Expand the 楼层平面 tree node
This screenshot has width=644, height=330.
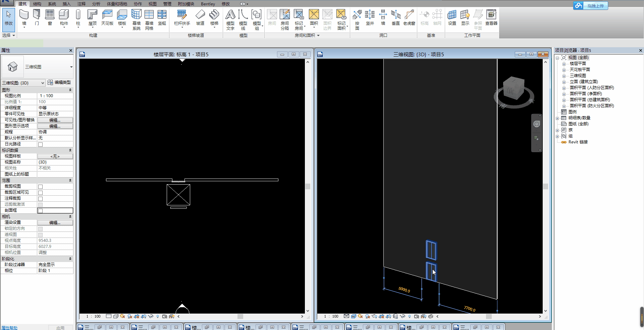(x=564, y=64)
